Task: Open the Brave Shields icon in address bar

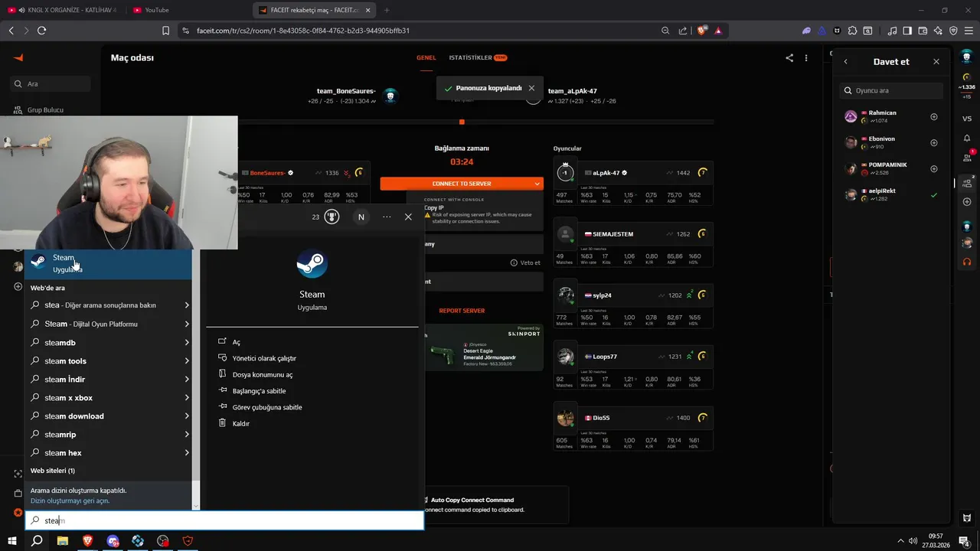Action: pos(702,31)
